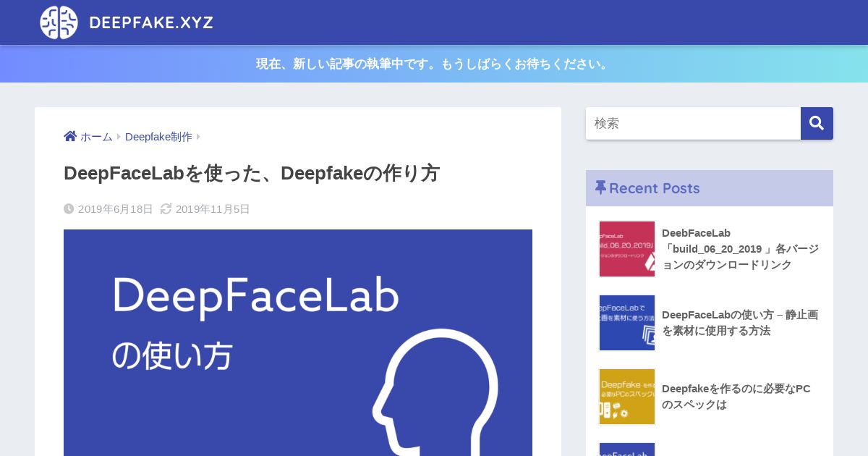868x456 pixels.
Task: Open yellow PCスペック post thumbnail
Action: coord(627,397)
